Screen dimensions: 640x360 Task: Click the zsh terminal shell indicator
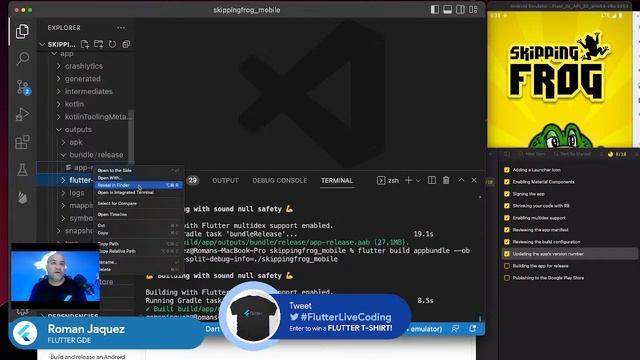tap(388, 180)
